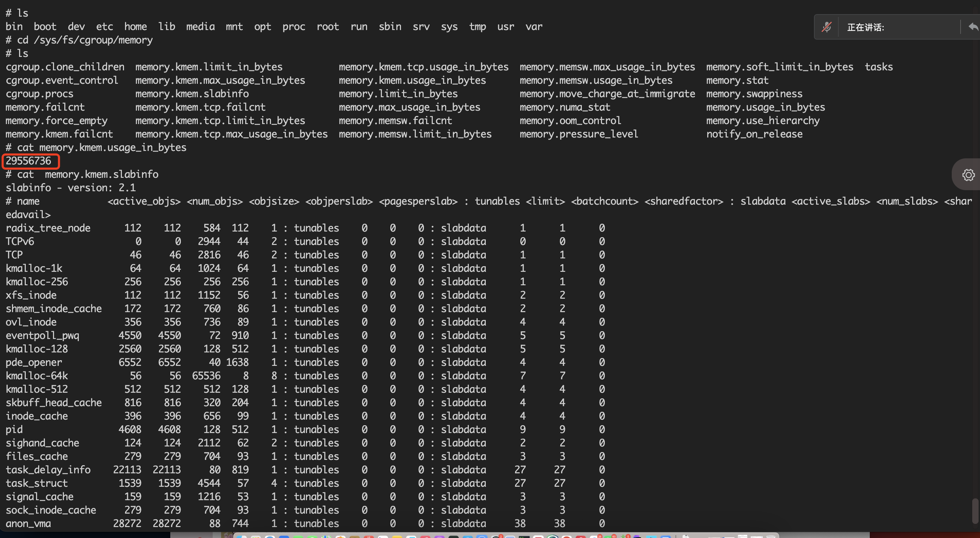Image resolution: width=980 pixels, height=538 pixels.
Task: Select the 'anon_vma' slab name
Action: (x=28, y=524)
